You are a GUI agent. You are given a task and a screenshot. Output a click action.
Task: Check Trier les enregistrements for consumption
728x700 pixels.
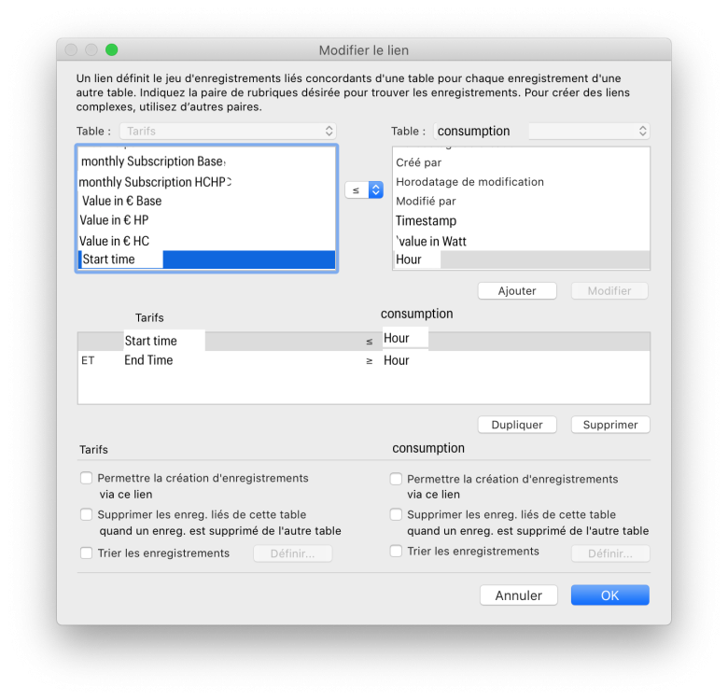[x=397, y=552]
